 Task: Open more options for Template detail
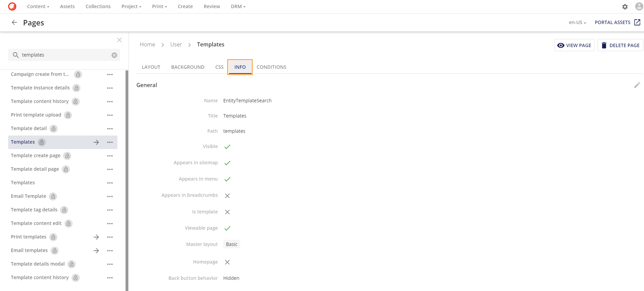pos(110,129)
